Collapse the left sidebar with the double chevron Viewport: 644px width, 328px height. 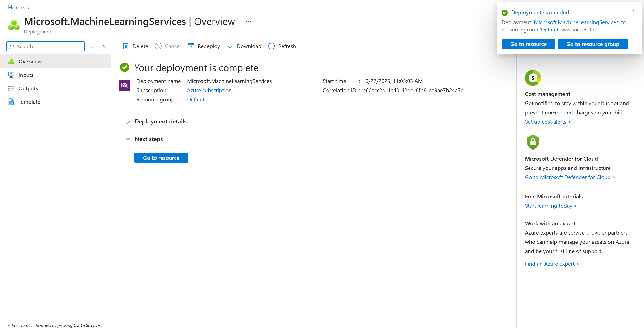(104, 46)
